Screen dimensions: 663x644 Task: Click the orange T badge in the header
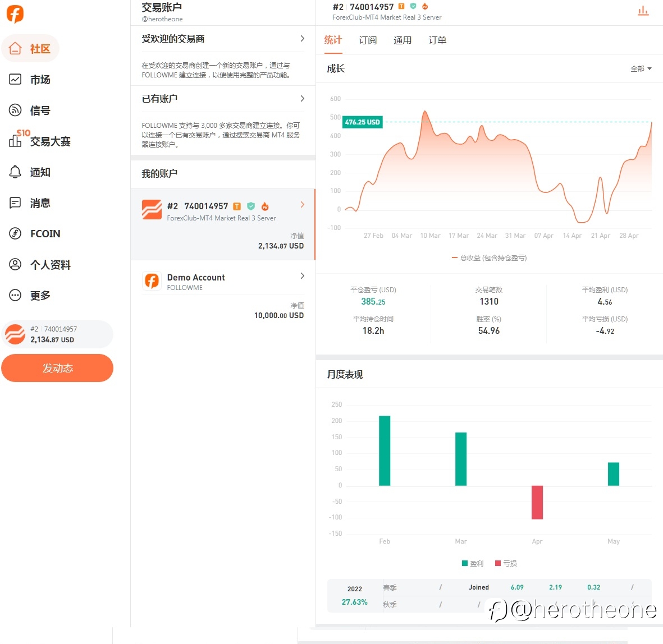point(402,6)
